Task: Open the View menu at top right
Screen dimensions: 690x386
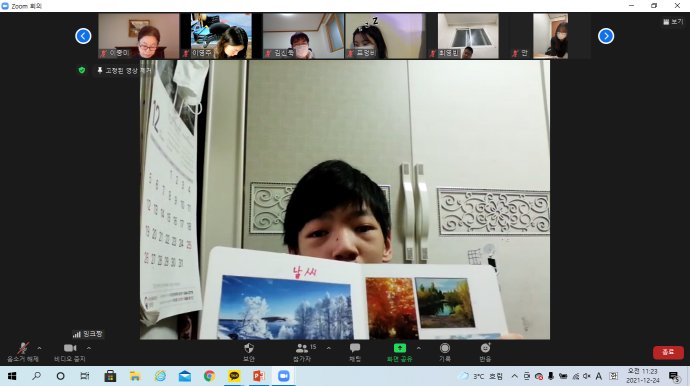Action: [673, 22]
